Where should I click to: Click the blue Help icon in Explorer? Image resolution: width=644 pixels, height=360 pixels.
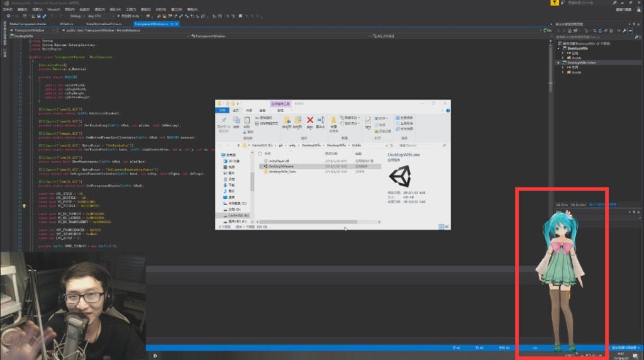coord(448,111)
